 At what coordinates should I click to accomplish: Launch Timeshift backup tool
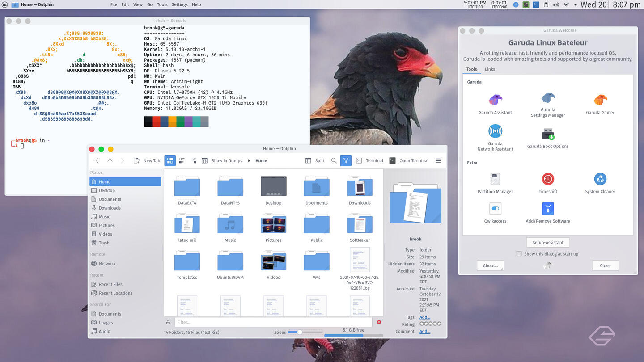pyautogui.click(x=547, y=183)
